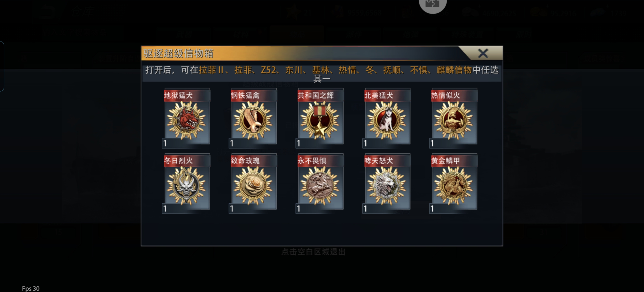Click the 永不畏惧 title banner
Viewport: 644px width, 292px height.
coord(321,161)
